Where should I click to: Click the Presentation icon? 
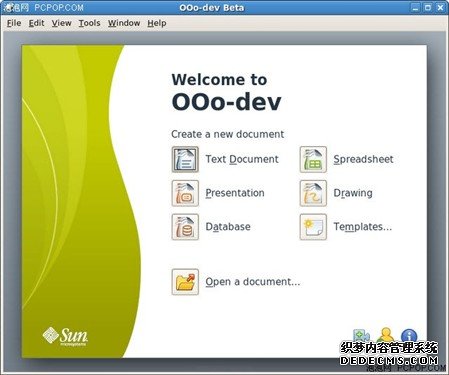point(185,193)
